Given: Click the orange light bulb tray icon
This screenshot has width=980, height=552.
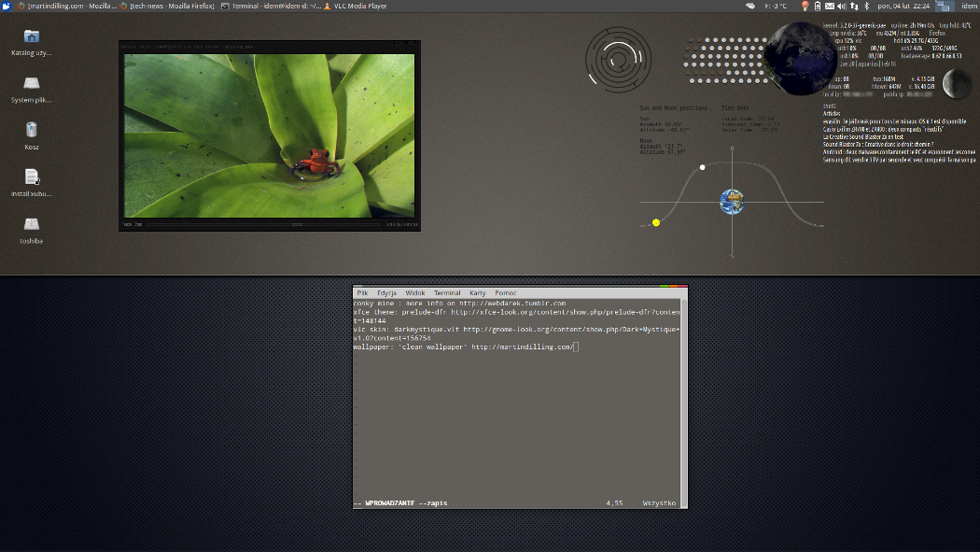Looking at the screenshot, I should 805,6.
